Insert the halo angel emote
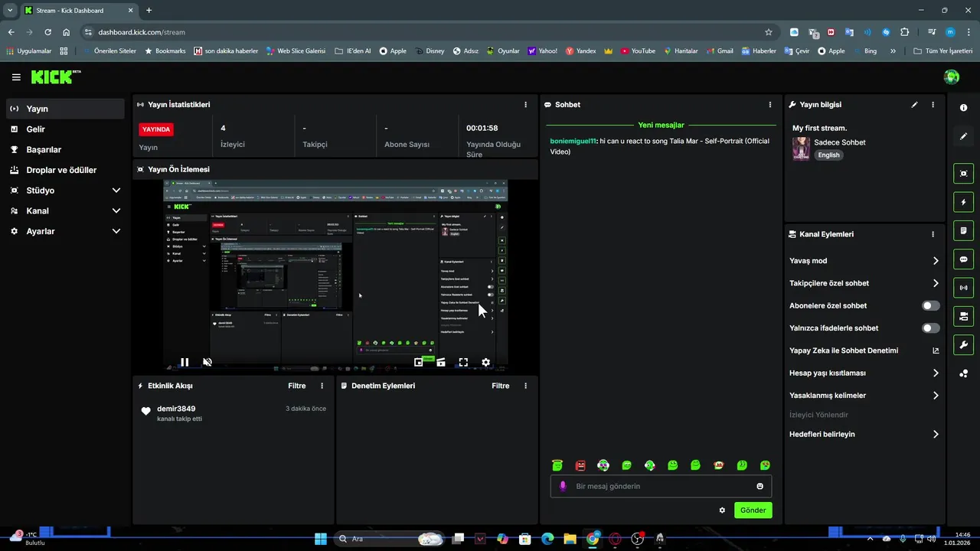The image size is (980, 551). [557, 465]
